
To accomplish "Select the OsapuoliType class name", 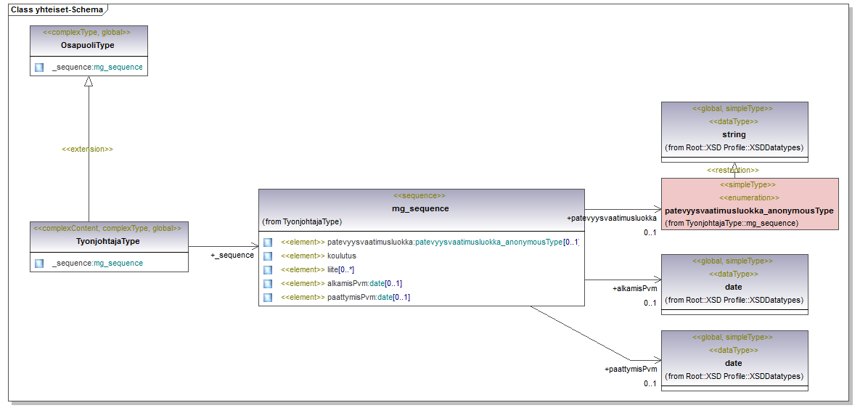I will [x=88, y=45].
